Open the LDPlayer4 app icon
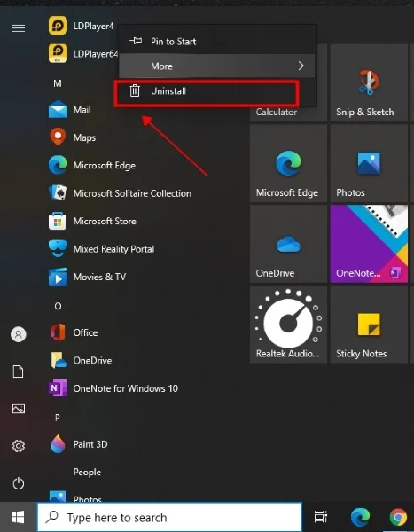414x532 pixels. (58, 26)
